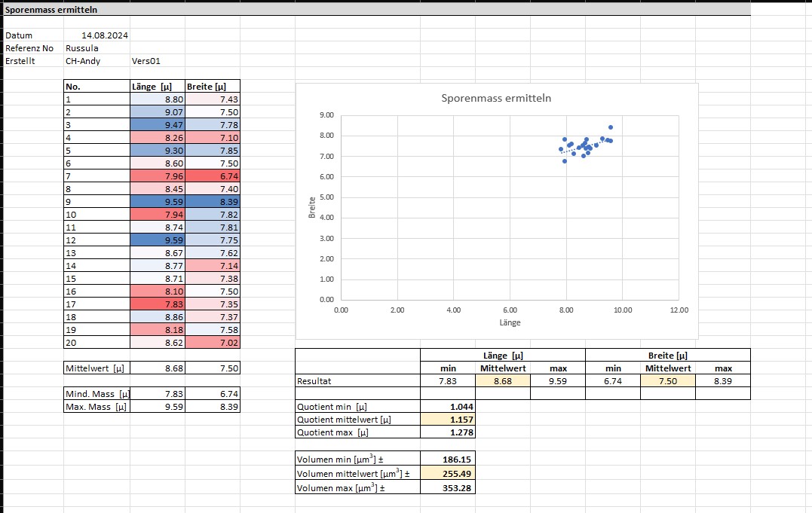Select the Volumen max value 353.28

point(447,488)
